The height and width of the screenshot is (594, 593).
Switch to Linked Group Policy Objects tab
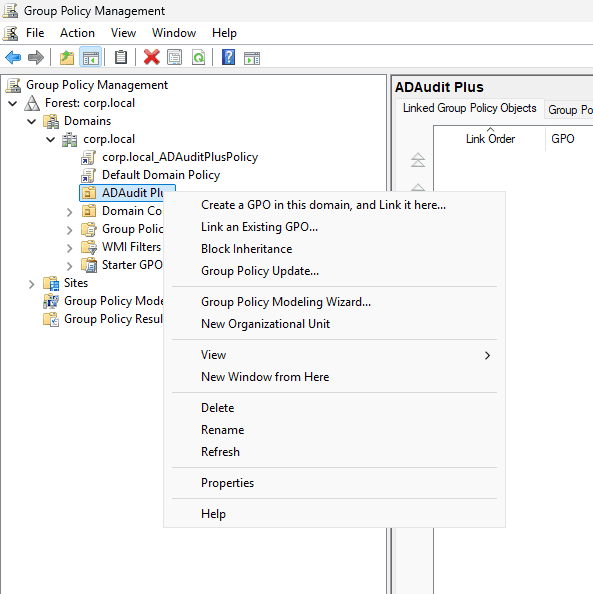(469, 108)
